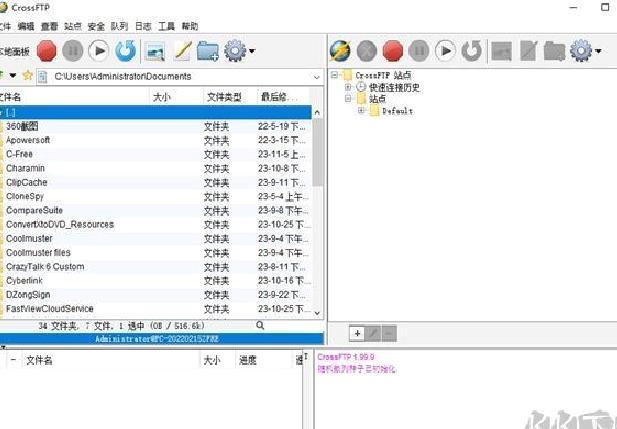617x429 pixels.
Task: Select the 快速连接历史 tree item
Action: click(394, 87)
